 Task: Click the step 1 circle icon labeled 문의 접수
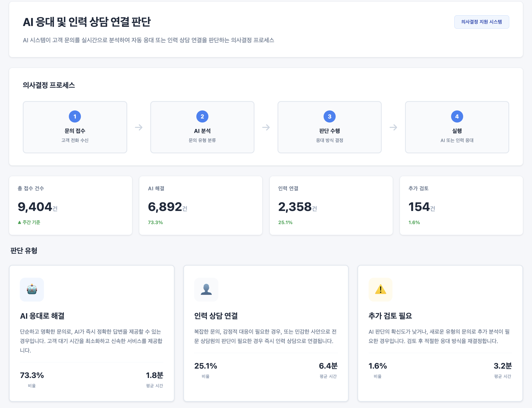coord(75,116)
